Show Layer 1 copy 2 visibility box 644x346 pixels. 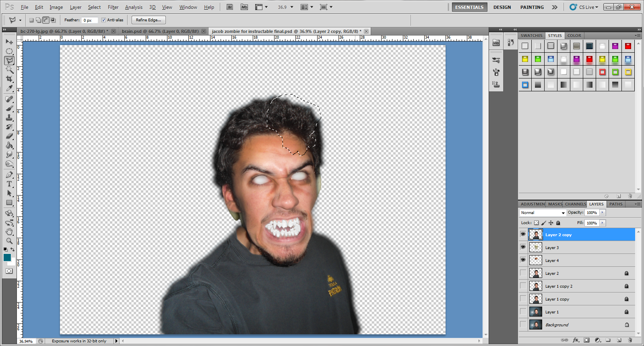click(523, 286)
